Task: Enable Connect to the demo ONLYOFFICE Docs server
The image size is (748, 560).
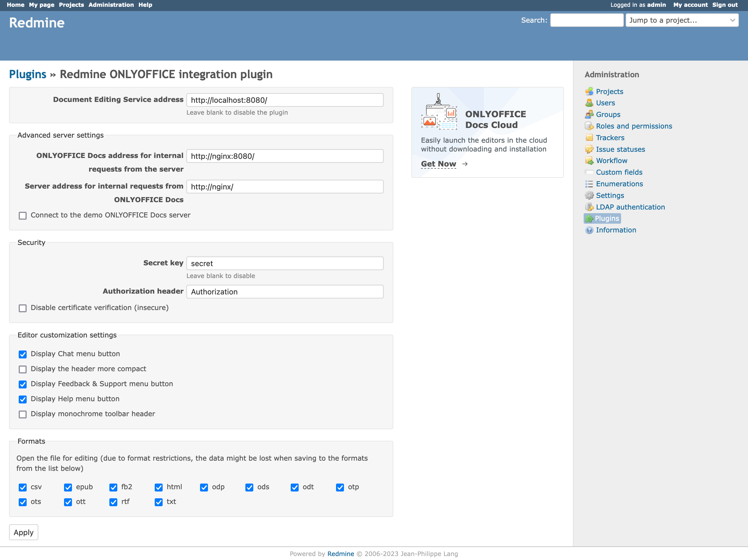Action: point(23,215)
